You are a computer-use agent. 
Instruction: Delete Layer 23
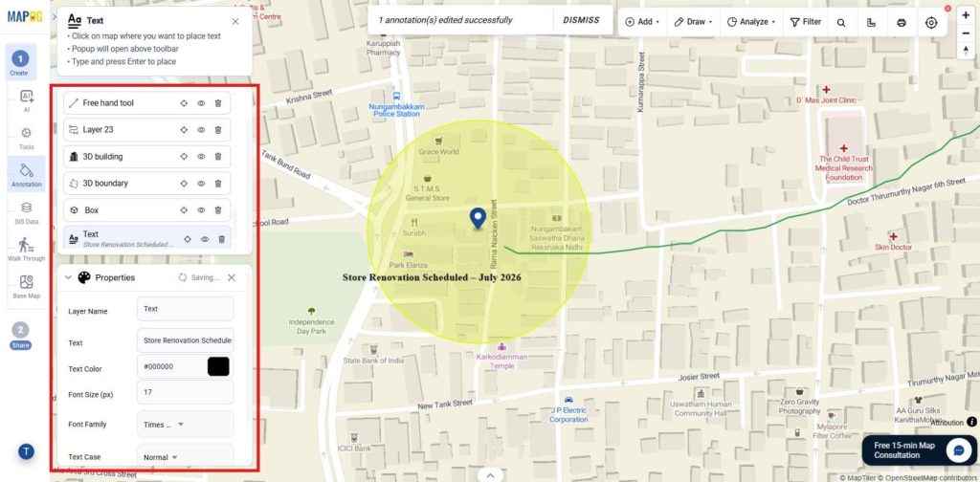[218, 130]
